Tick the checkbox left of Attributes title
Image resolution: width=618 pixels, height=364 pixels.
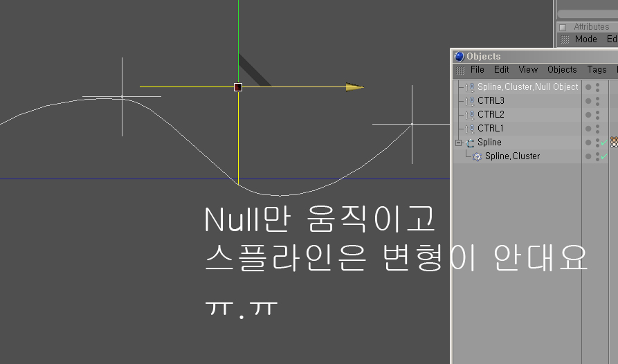point(563,27)
